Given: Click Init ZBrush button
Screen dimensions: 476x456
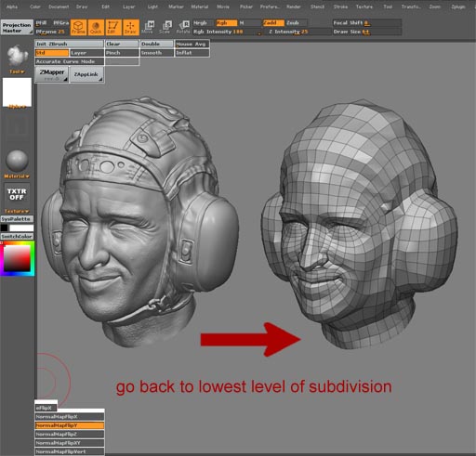Looking at the screenshot, I should [x=69, y=44].
